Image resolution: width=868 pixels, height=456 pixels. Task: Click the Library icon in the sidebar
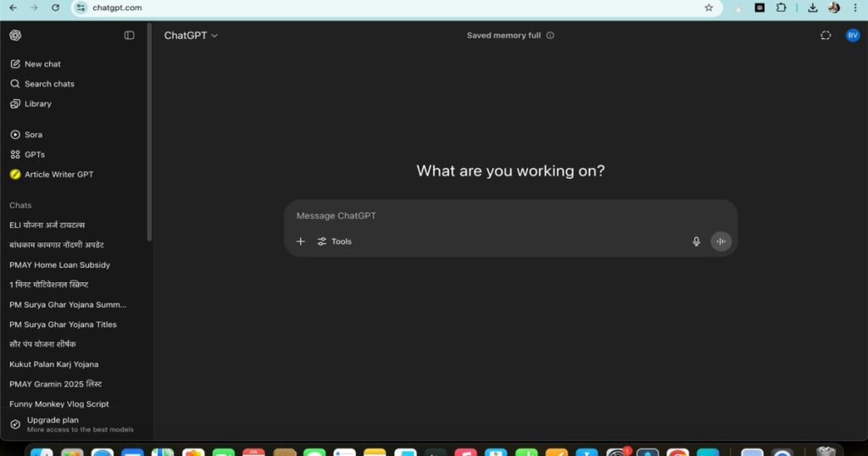[15, 104]
